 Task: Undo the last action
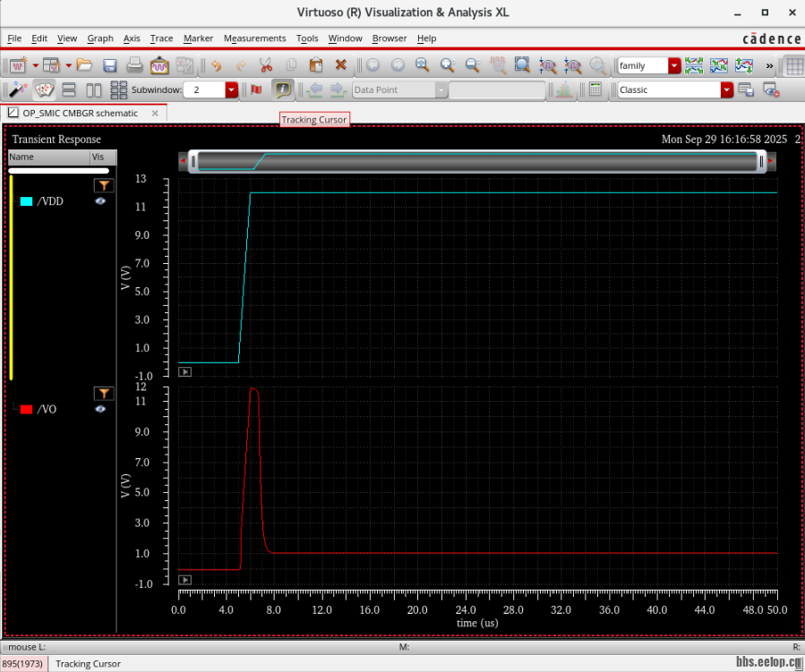pos(216,65)
